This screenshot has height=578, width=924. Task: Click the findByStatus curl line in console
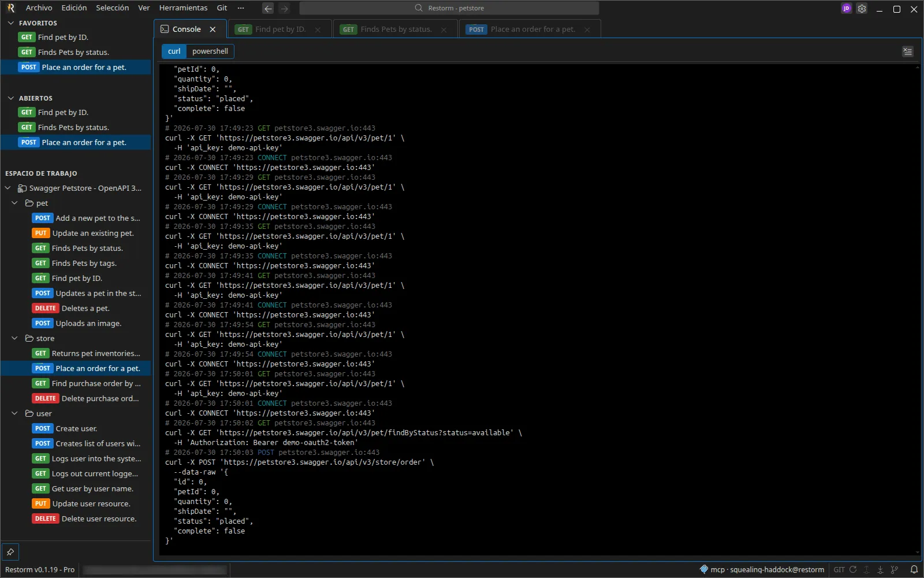[x=344, y=433]
